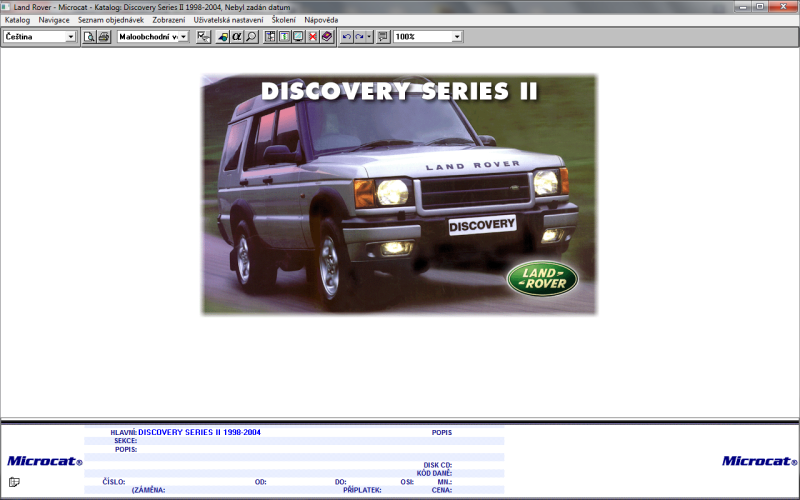Click the notes icon beside zoom box
800x500 pixels.
pyautogui.click(x=383, y=37)
